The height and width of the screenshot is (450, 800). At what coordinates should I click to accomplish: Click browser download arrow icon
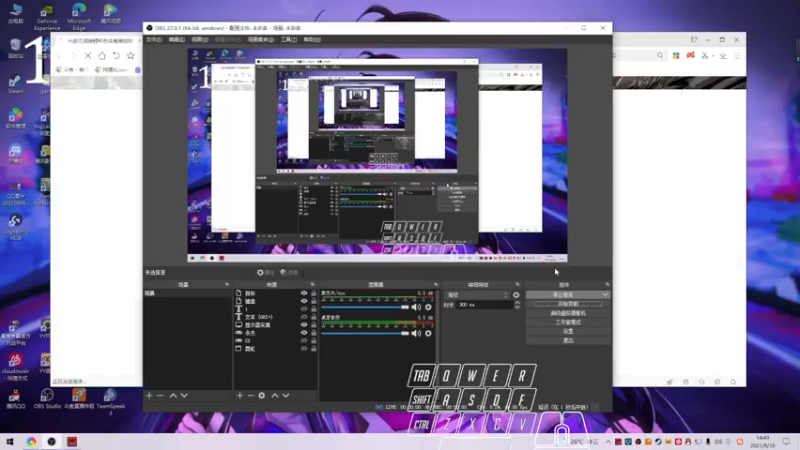point(723,55)
